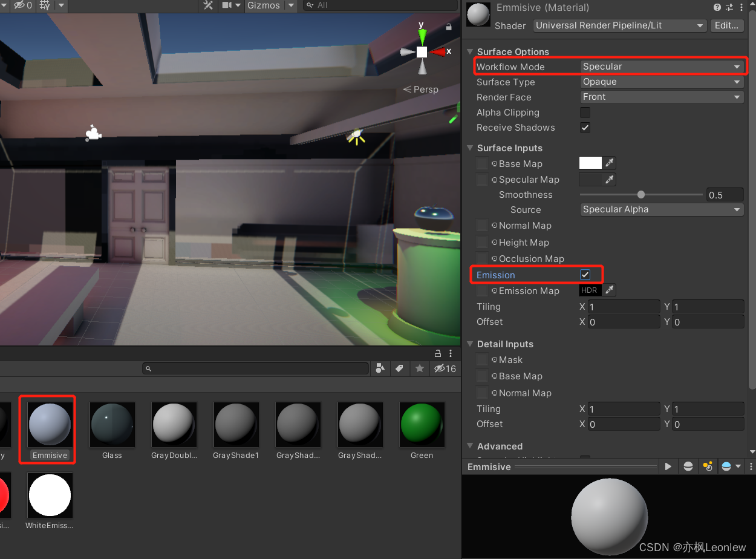
Task: Open the Base Map color eyedropper icon
Action: coord(609,163)
